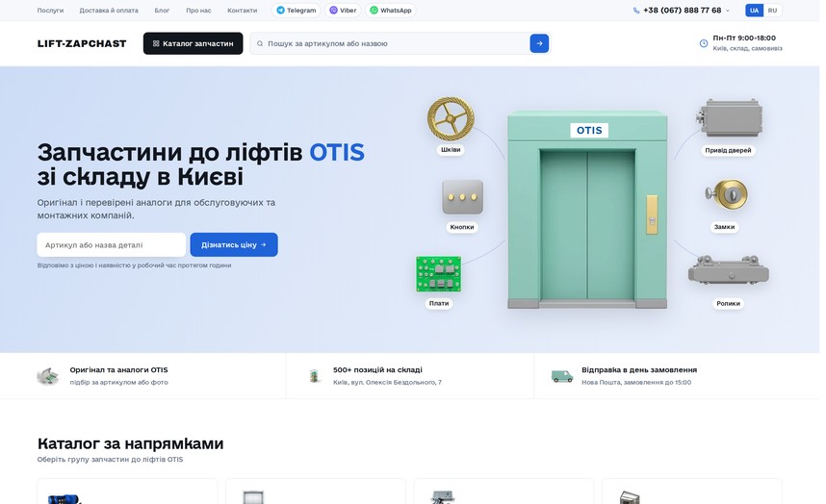Switch site language to UA
This screenshot has height=504, width=826.
tap(754, 11)
